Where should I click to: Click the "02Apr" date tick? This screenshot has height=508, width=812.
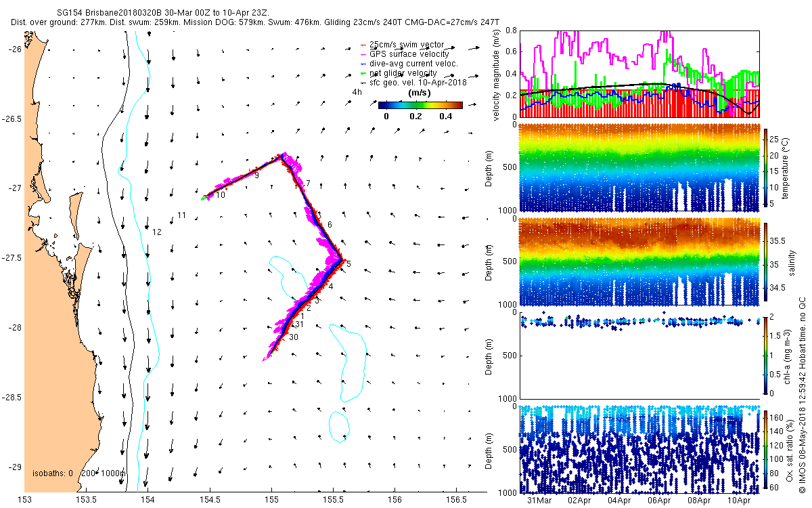[x=579, y=501]
